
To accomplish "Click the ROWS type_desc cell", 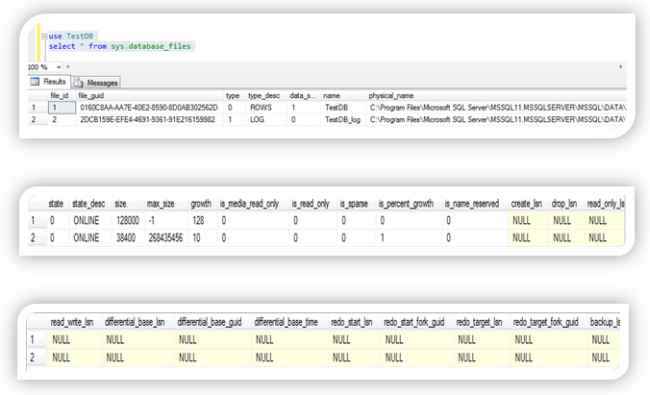I will tap(261, 107).
